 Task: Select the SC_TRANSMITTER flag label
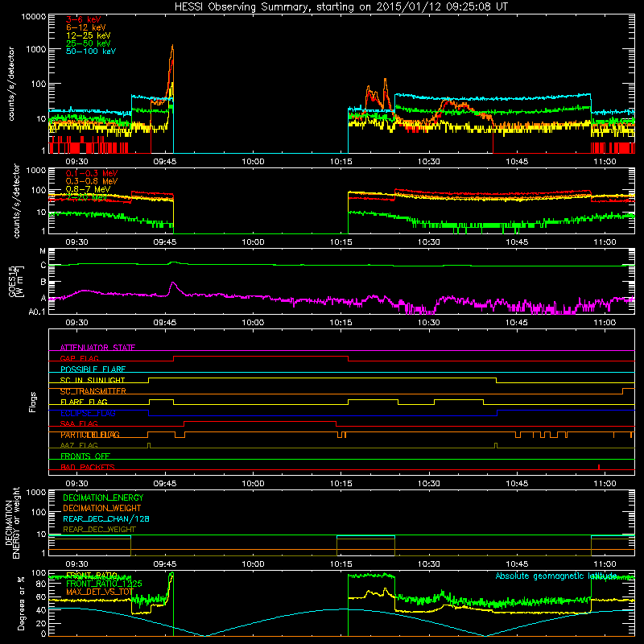coord(93,391)
